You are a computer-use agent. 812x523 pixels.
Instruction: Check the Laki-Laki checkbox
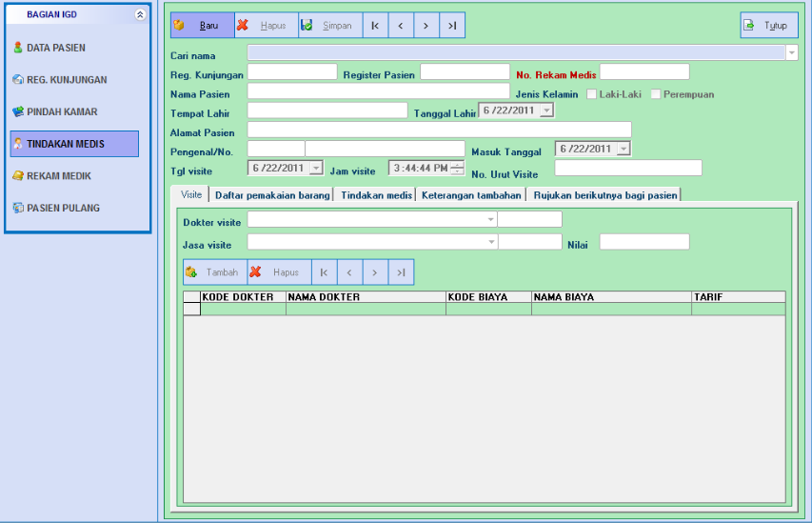[x=591, y=94]
